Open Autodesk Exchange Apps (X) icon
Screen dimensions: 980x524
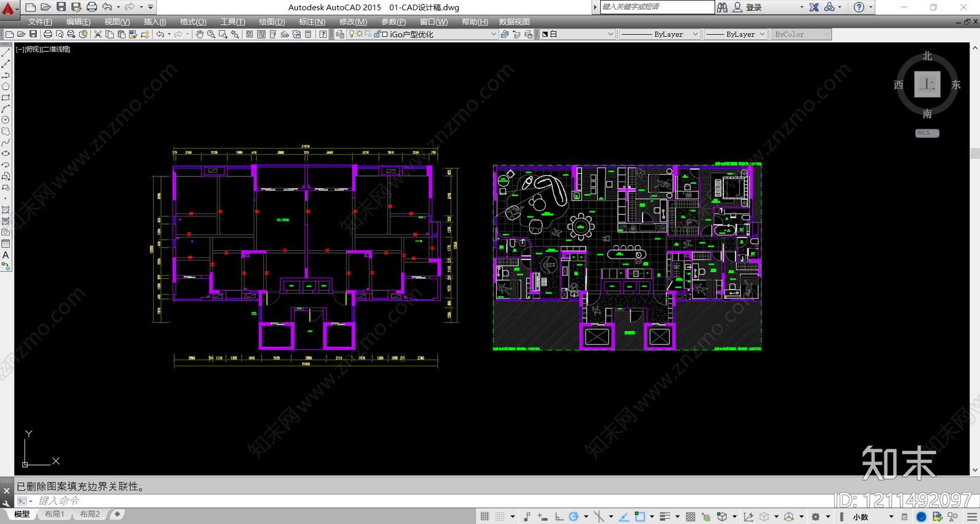click(814, 7)
